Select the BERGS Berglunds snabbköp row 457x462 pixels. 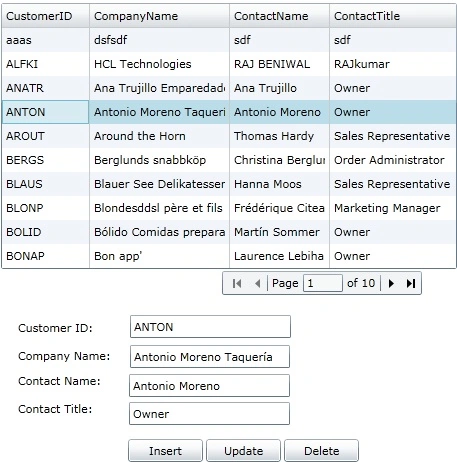point(229,160)
